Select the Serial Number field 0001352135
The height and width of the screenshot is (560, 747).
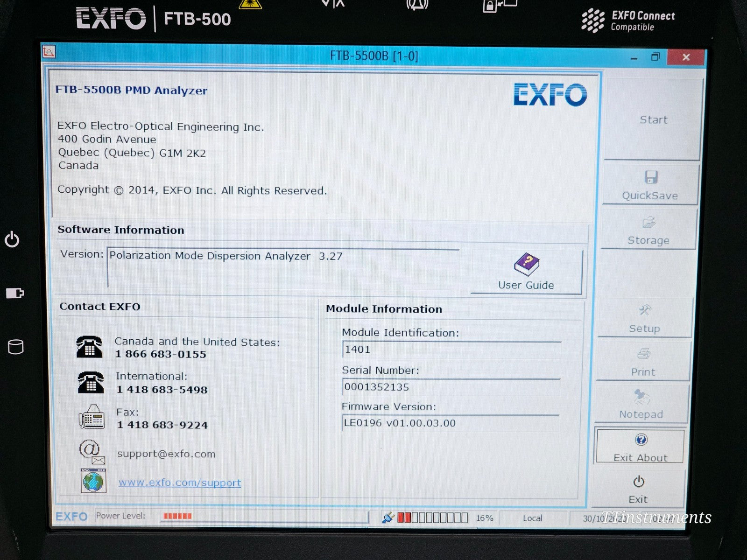point(451,387)
